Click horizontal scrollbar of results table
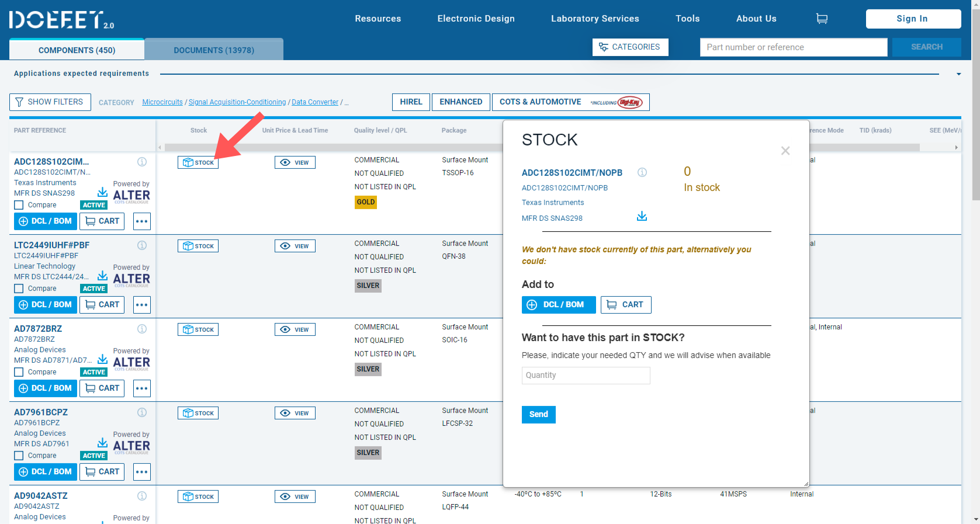 point(542,148)
